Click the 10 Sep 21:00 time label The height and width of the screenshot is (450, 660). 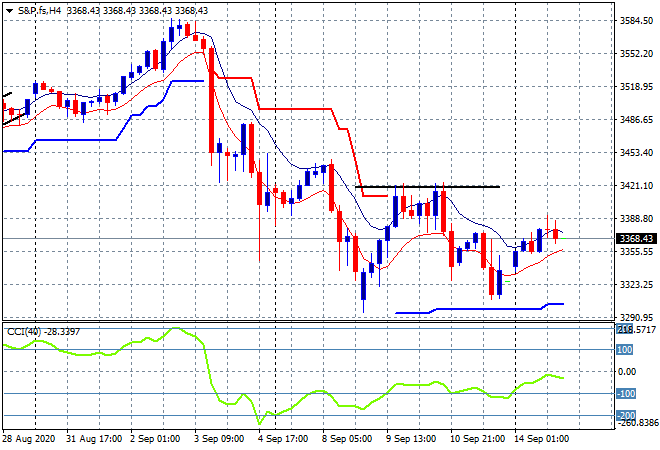click(x=477, y=439)
